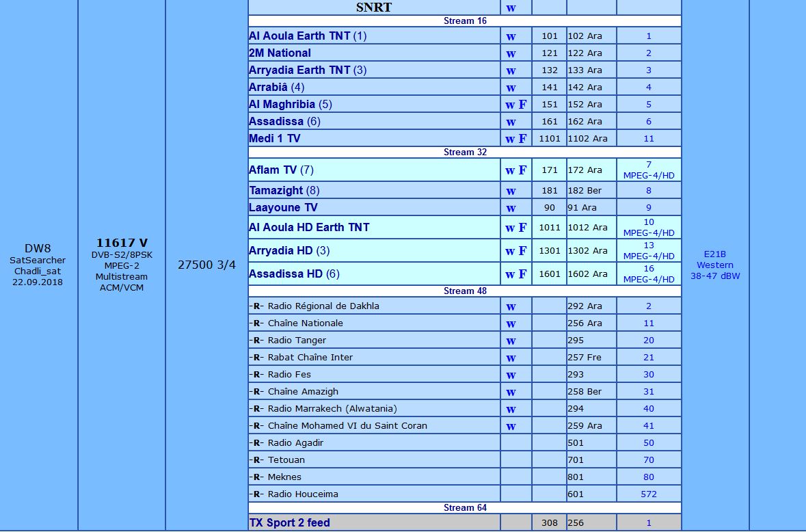Open the Al Aoula HD Earth TNT link
Image resolution: width=806 pixels, height=532 pixels.
309,227
